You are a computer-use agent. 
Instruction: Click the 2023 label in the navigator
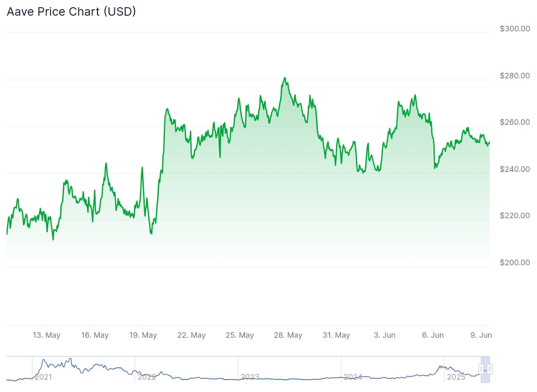tap(250, 377)
